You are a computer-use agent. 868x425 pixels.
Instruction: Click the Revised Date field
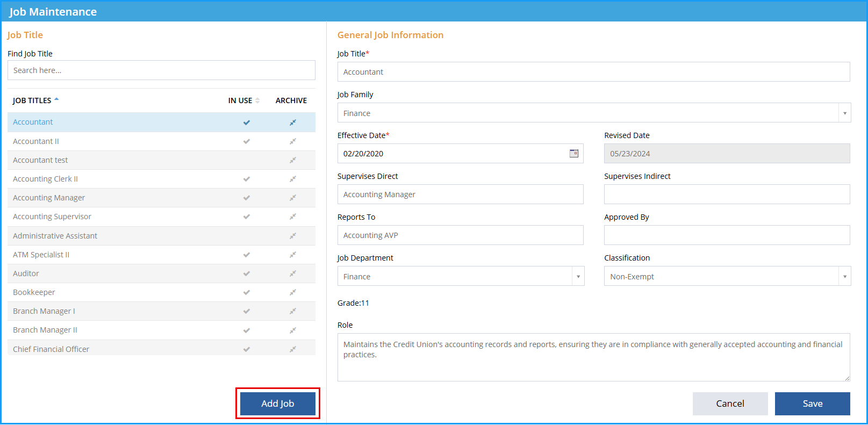click(727, 154)
